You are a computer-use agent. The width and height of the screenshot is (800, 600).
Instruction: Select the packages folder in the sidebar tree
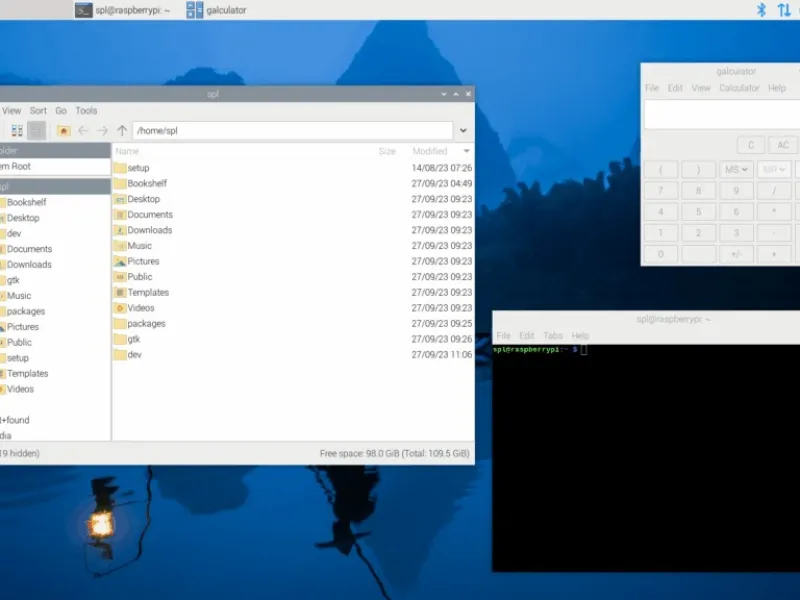point(26,311)
